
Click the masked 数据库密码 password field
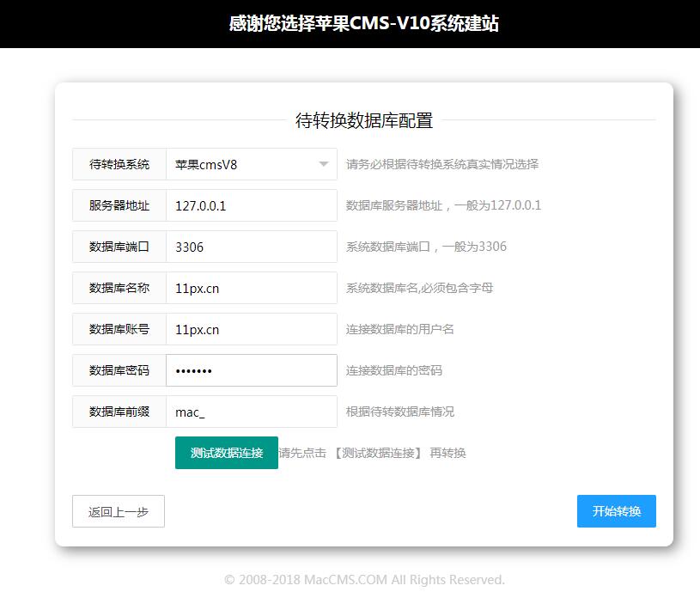251,370
